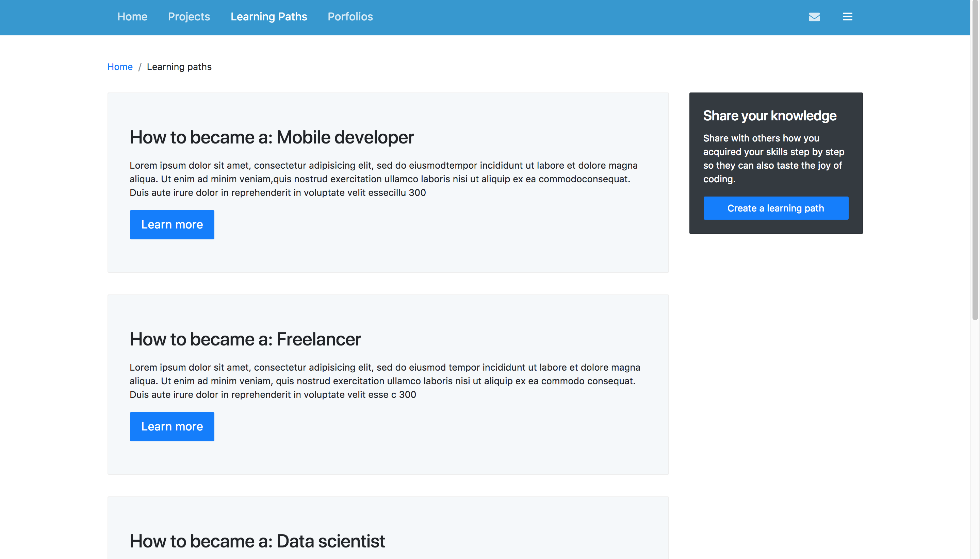Viewport: 980px width, 559px height.
Task: Click the breadcrumb slash separator
Action: 140,67
